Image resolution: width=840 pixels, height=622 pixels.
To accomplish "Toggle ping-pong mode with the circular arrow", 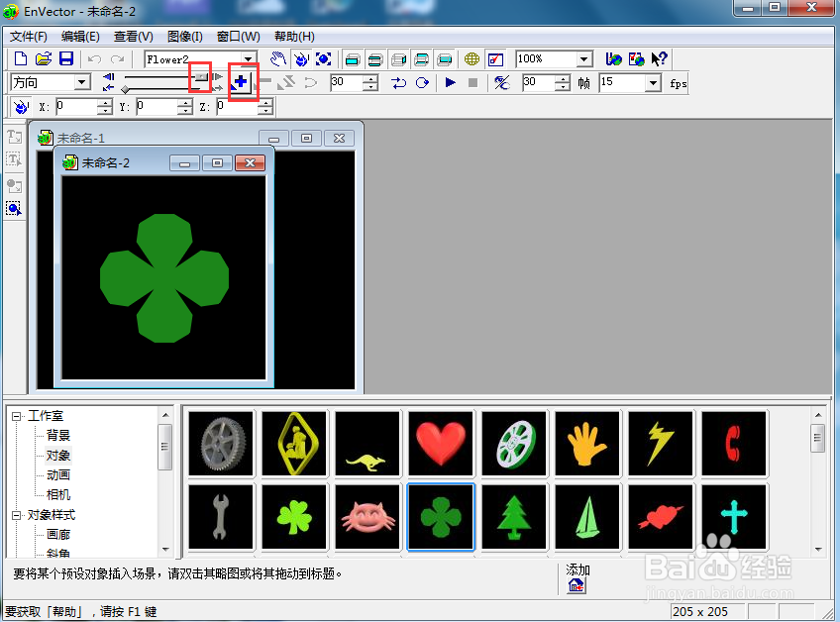I will click(422, 83).
